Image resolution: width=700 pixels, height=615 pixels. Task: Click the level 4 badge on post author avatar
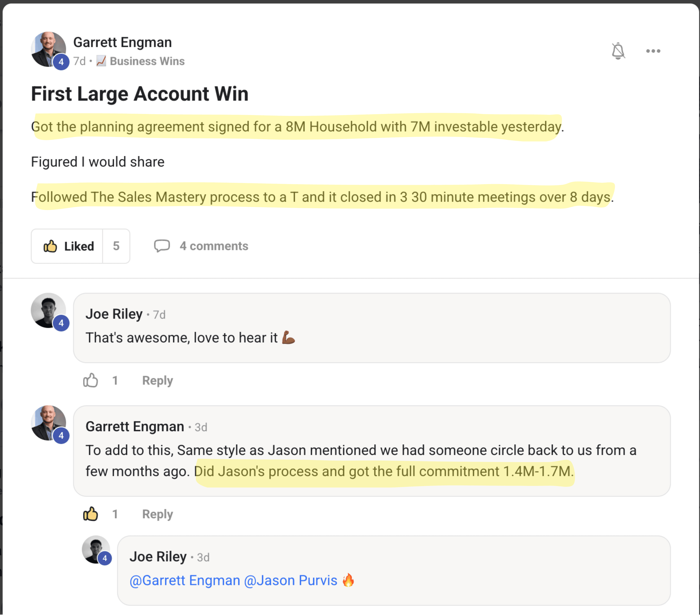[61, 62]
